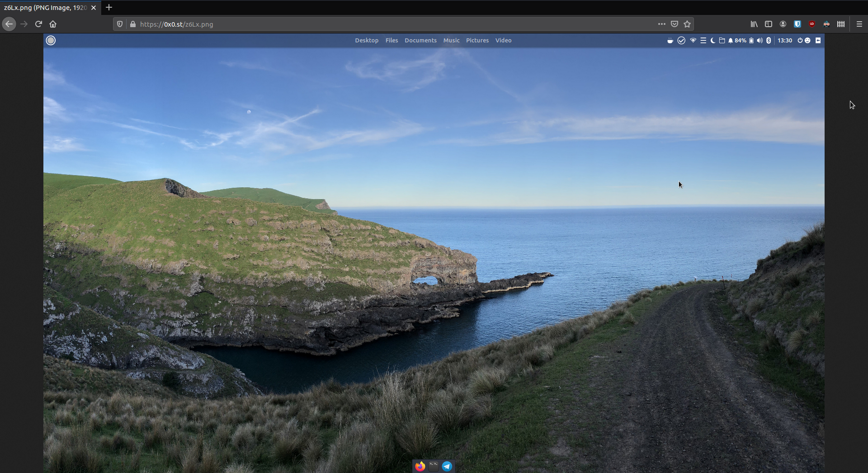Launch Telegram from the dock
This screenshot has height=473, width=868.
[x=447, y=466]
